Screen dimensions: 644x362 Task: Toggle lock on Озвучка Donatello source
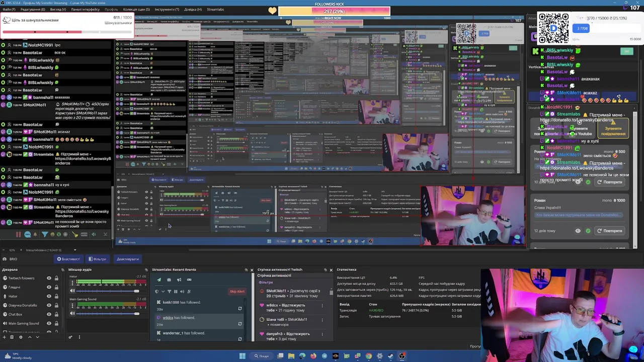56,305
